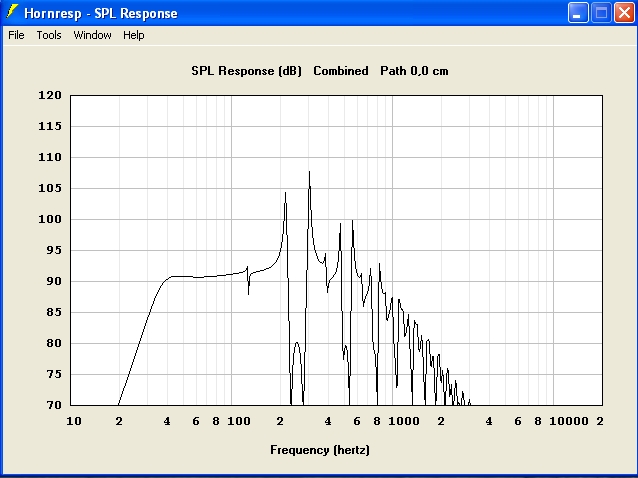Click the 'Path 0,0 cm' label
Screen dimensions: 638x478
(414, 71)
